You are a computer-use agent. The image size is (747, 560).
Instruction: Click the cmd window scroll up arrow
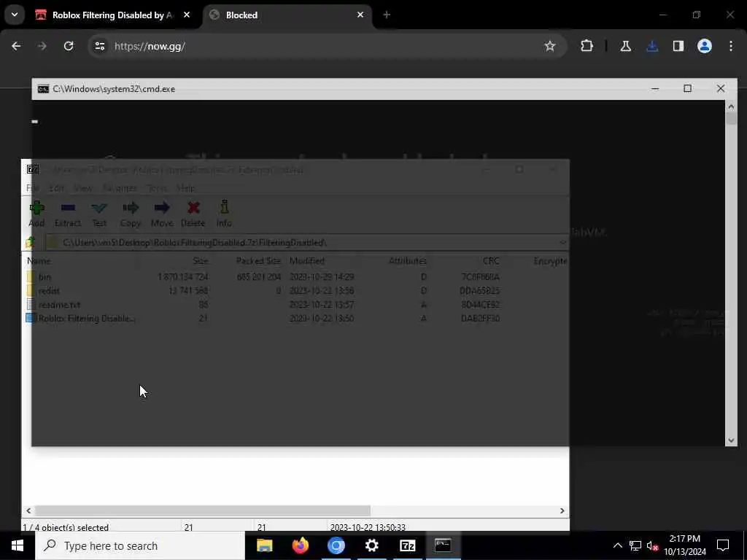pyautogui.click(x=731, y=106)
